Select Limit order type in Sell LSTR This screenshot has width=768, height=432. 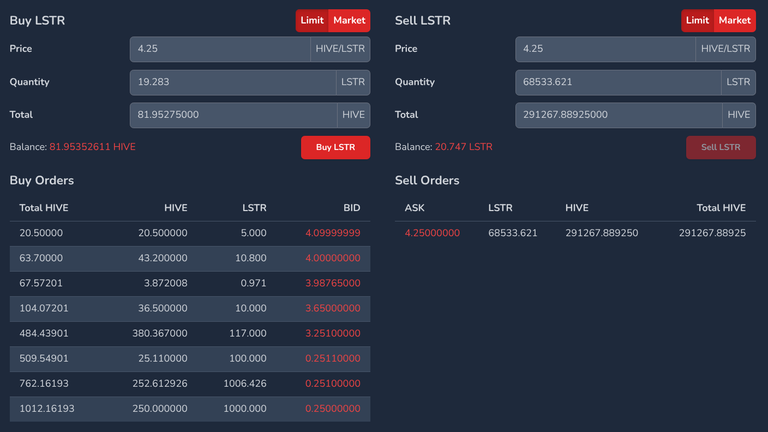point(697,21)
